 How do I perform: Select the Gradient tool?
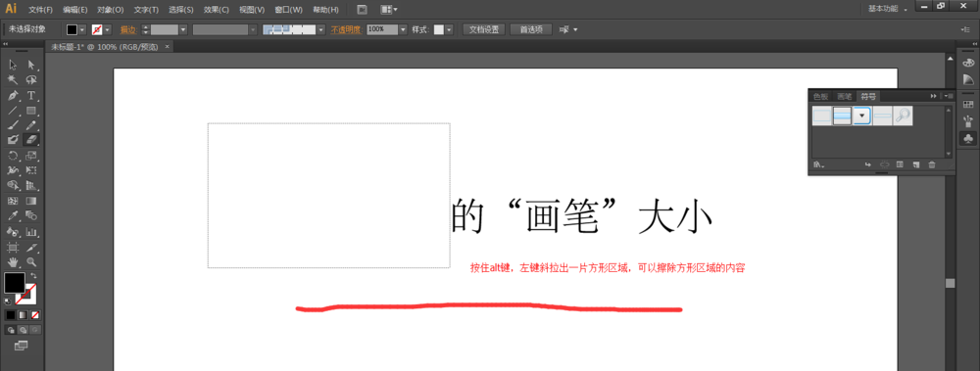click(x=31, y=201)
